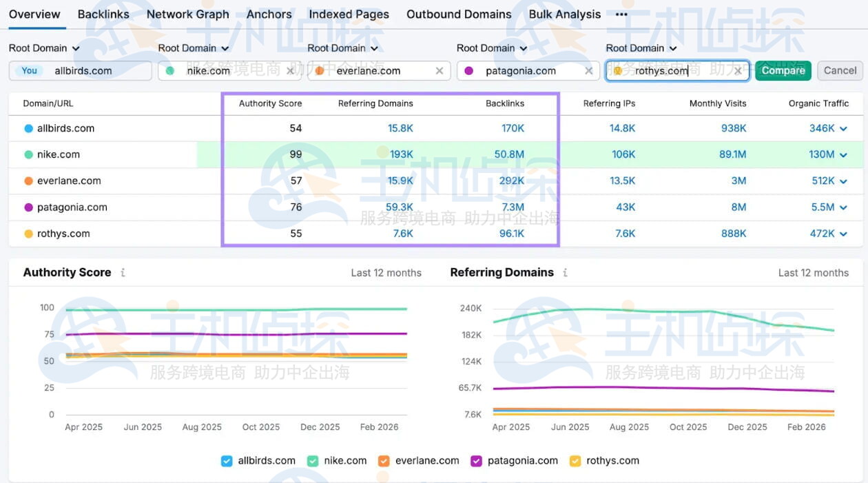
Task: Open patagonia.com referring domains value 59.3K
Action: (x=400, y=207)
